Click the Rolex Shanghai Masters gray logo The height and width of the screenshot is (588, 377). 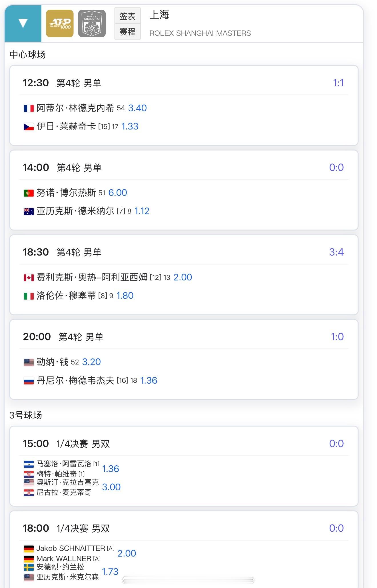[x=92, y=23]
